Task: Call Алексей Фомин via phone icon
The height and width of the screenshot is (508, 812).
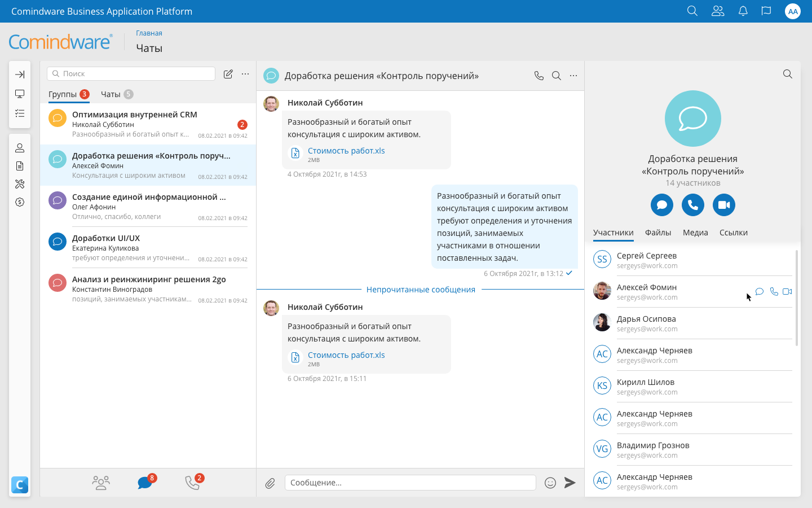Action: coord(774,292)
